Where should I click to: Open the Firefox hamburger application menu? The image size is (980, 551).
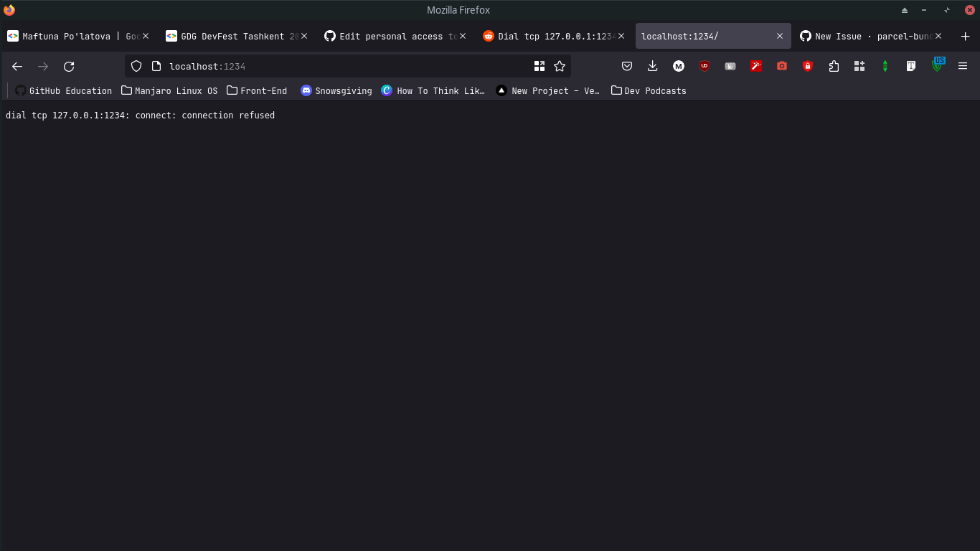click(x=963, y=66)
